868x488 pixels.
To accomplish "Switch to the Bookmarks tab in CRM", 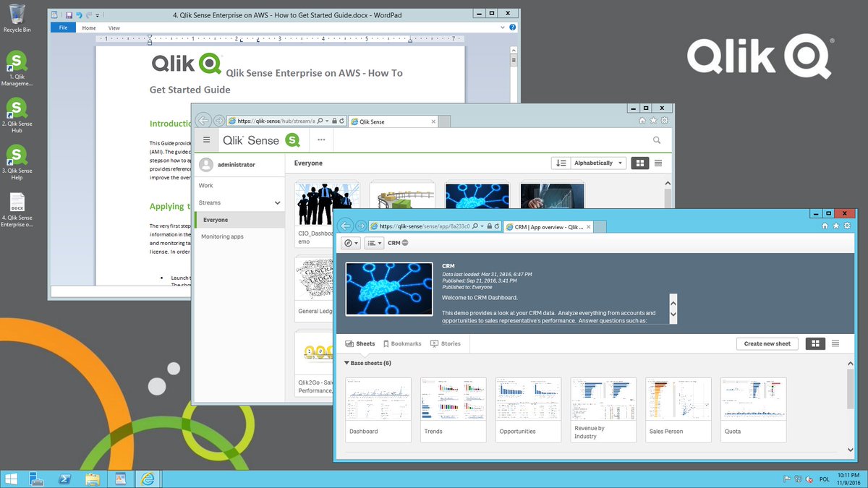I will tap(402, 343).
